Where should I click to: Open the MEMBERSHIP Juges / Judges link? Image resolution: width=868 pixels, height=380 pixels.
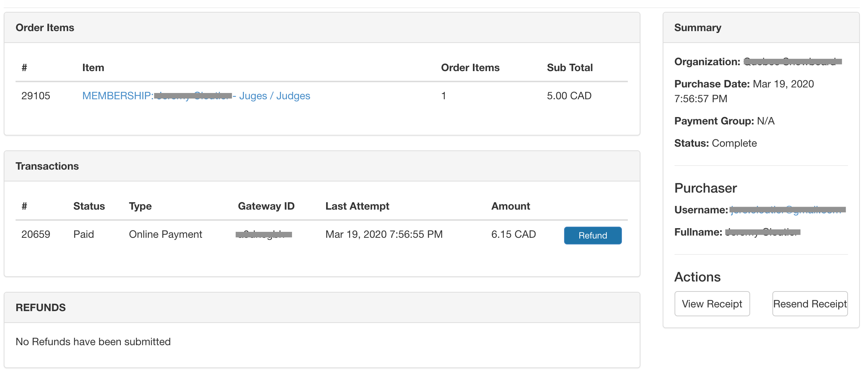tap(196, 96)
